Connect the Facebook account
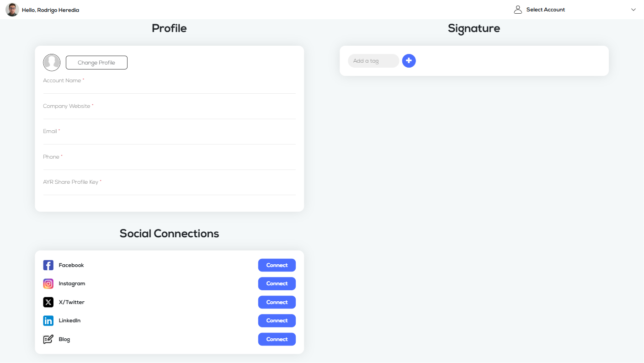The image size is (644, 363). coord(277,265)
